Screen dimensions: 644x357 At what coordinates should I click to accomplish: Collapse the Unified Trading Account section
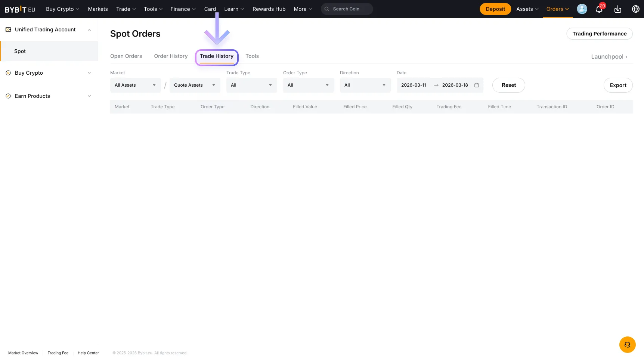(89, 30)
